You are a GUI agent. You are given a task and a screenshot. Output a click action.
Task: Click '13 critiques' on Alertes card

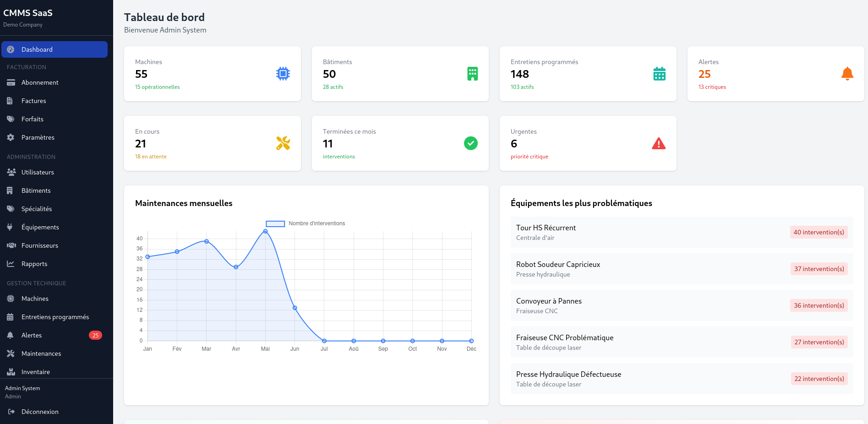pos(712,87)
